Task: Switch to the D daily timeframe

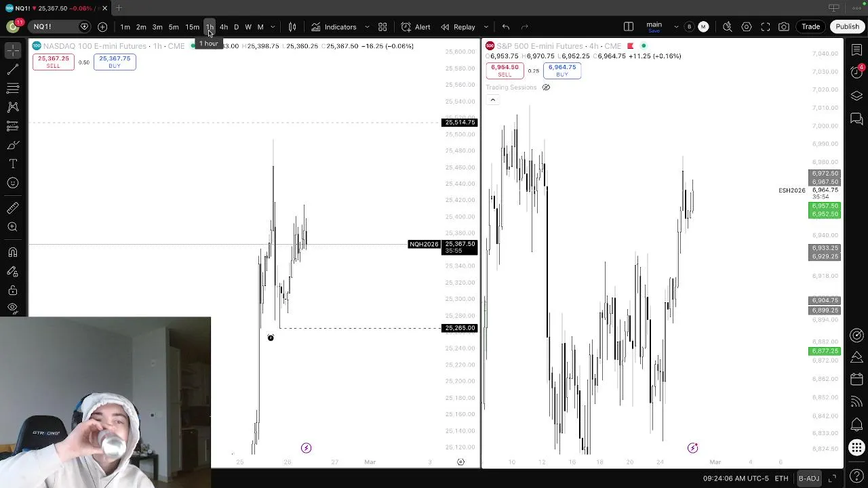Action: click(x=236, y=27)
